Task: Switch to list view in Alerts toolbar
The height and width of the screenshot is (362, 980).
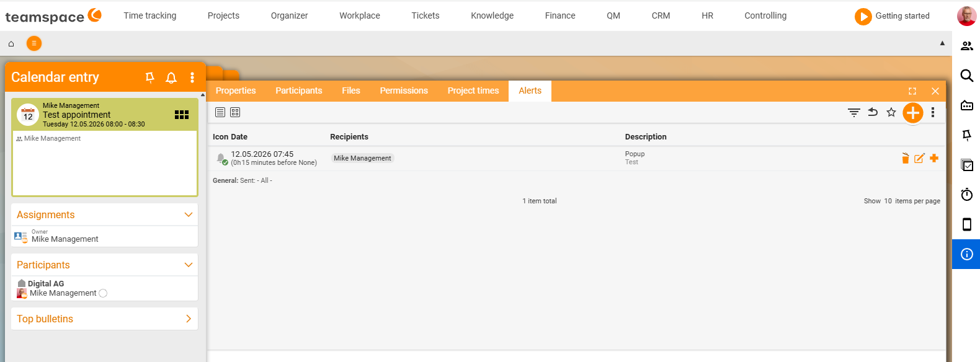Action: (220, 112)
